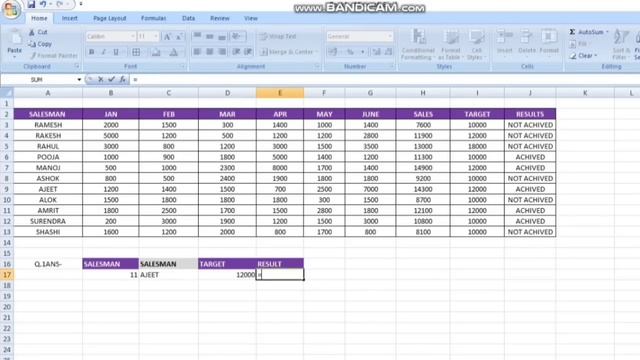Apply a cell border

(x=136, y=52)
